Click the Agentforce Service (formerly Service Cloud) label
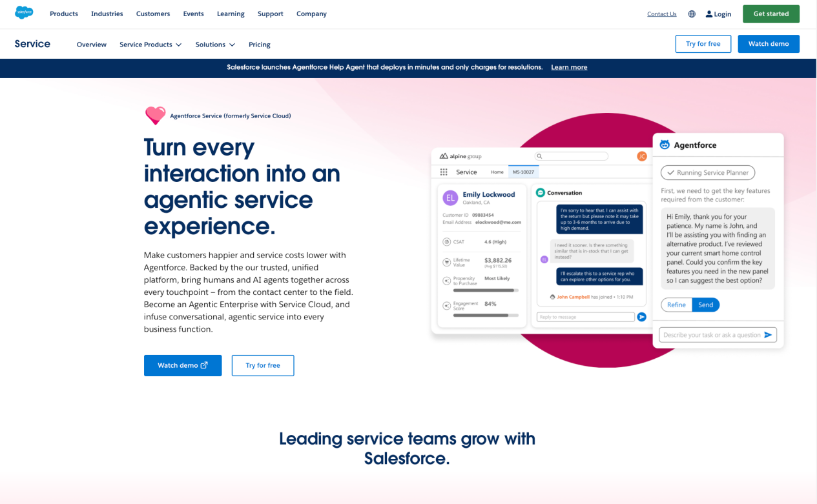The image size is (817, 504). coord(231,116)
